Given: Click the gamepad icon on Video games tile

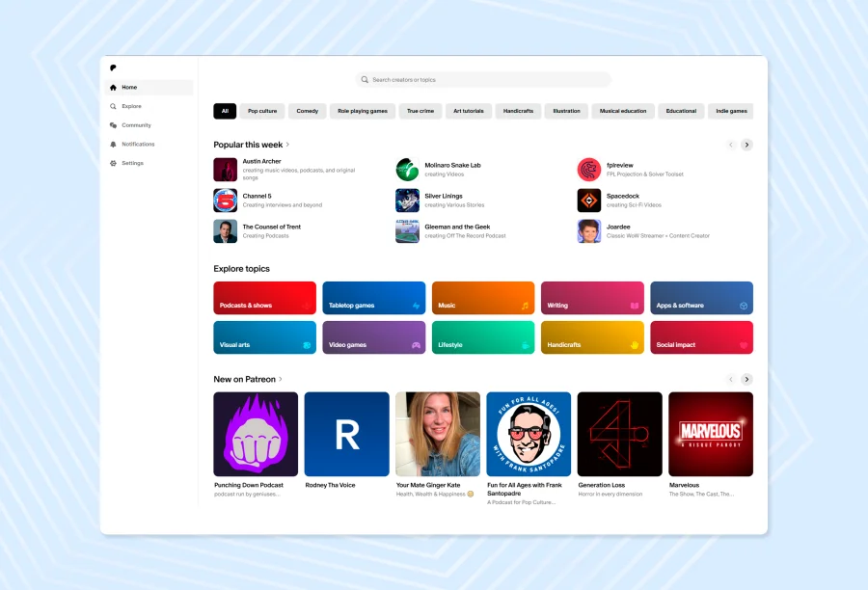Looking at the screenshot, I should pyautogui.click(x=416, y=345).
